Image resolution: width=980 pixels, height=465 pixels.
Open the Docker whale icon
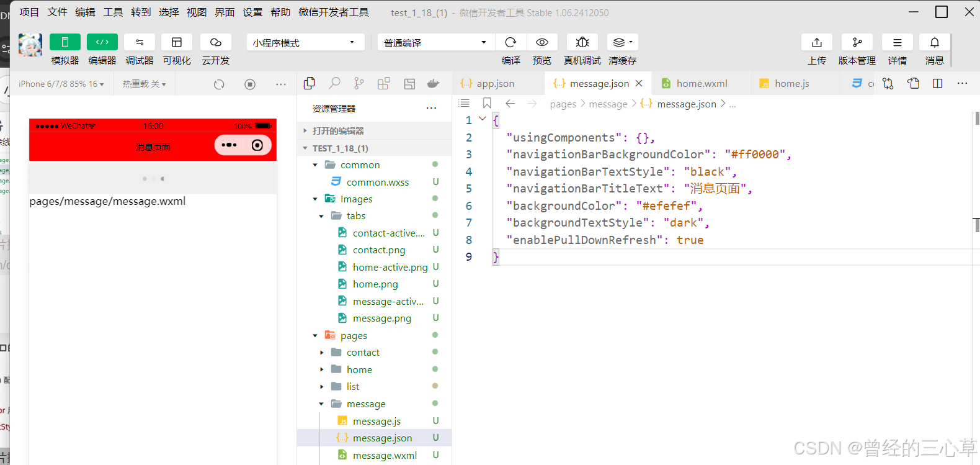pyautogui.click(x=434, y=83)
